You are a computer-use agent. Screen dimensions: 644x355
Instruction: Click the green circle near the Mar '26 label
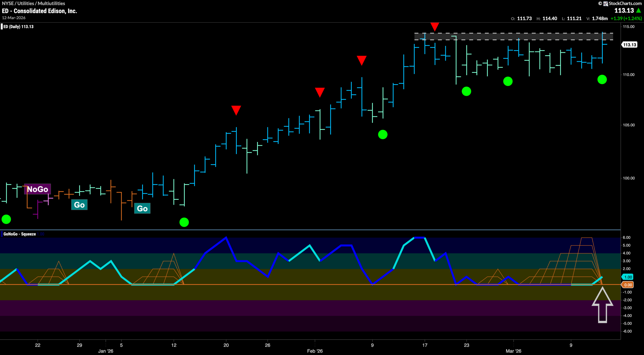point(508,81)
